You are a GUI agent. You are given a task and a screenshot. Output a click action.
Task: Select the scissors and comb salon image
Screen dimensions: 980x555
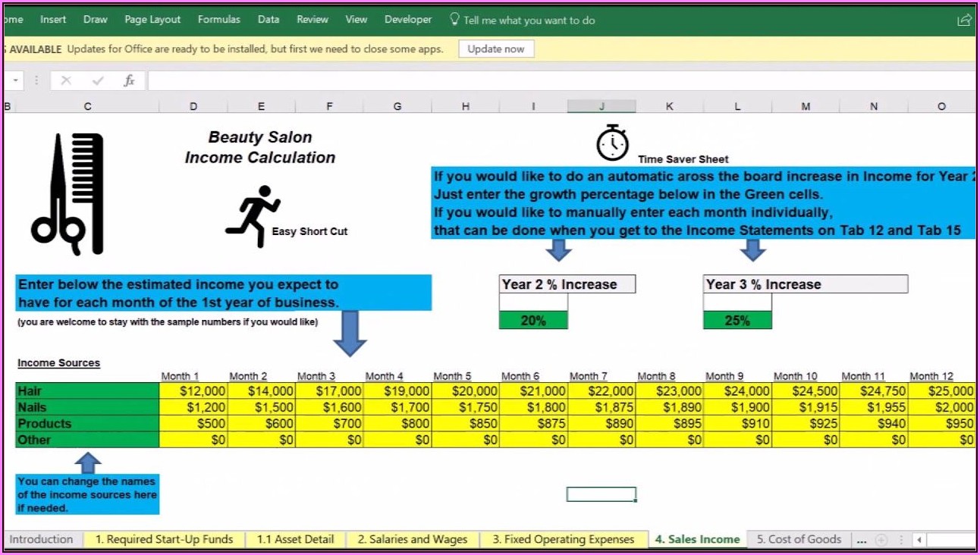coord(67,193)
